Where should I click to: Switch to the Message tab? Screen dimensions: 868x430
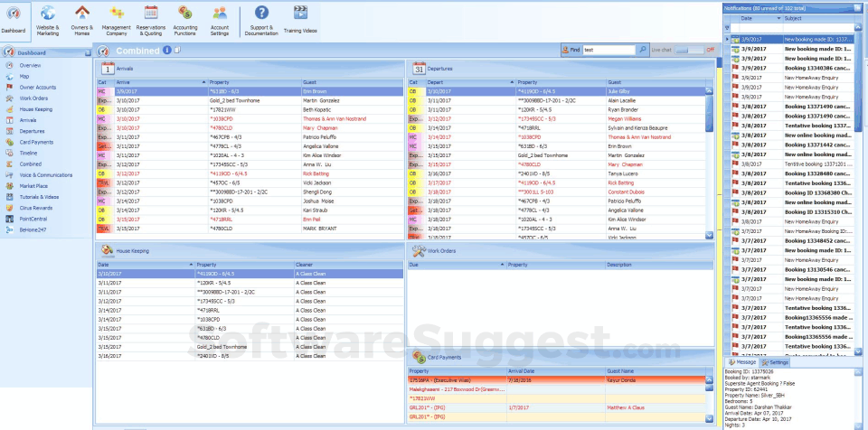tap(741, 362)
